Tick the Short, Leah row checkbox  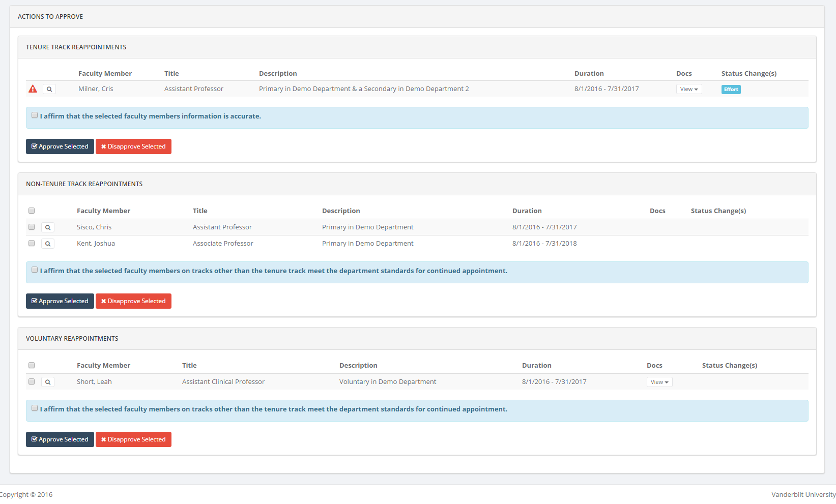pos(32,381)
